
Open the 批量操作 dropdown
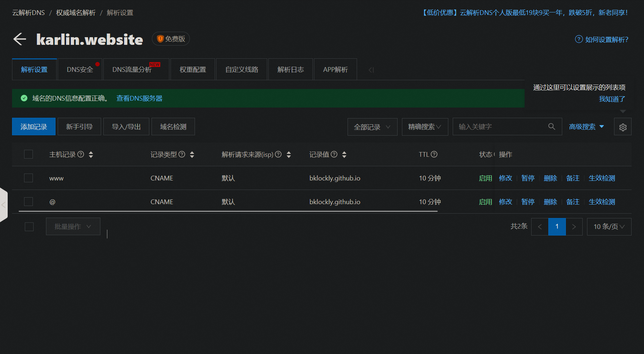tap(73, 226)
